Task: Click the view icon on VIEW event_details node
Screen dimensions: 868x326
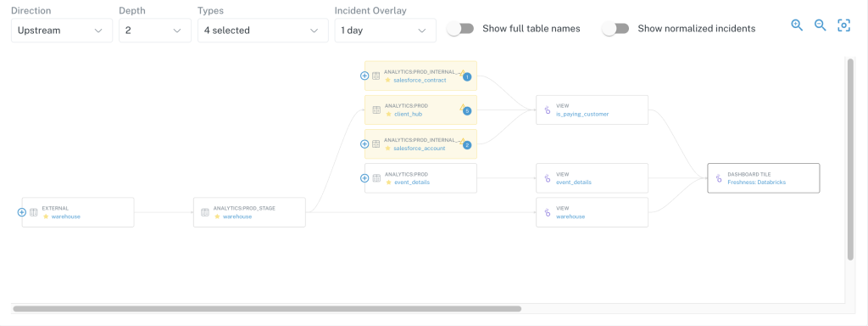Action: click(x=548, y=178)
